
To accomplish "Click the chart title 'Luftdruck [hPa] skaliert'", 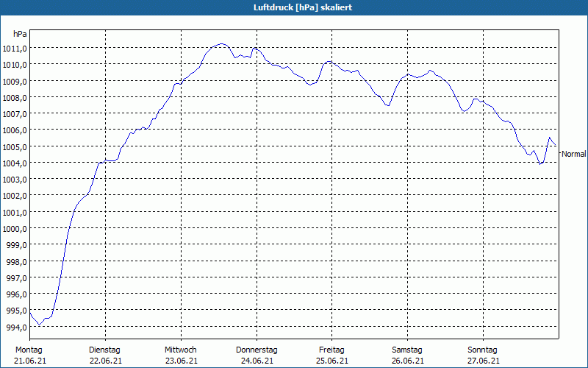I will pyautogui.click(x=303, y=7).
